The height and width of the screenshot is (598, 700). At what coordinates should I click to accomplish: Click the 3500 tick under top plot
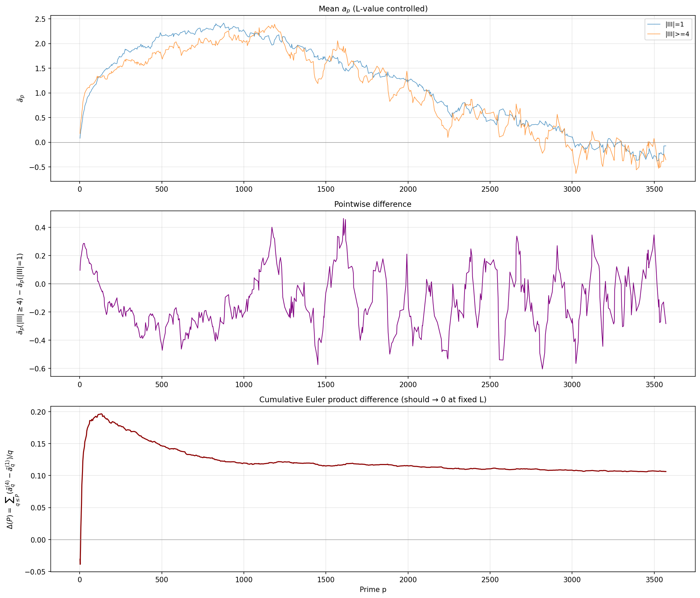click(x=654, y=189)
